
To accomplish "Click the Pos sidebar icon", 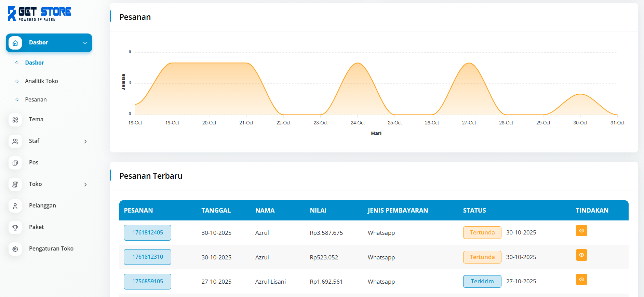I will pos(15,163).
